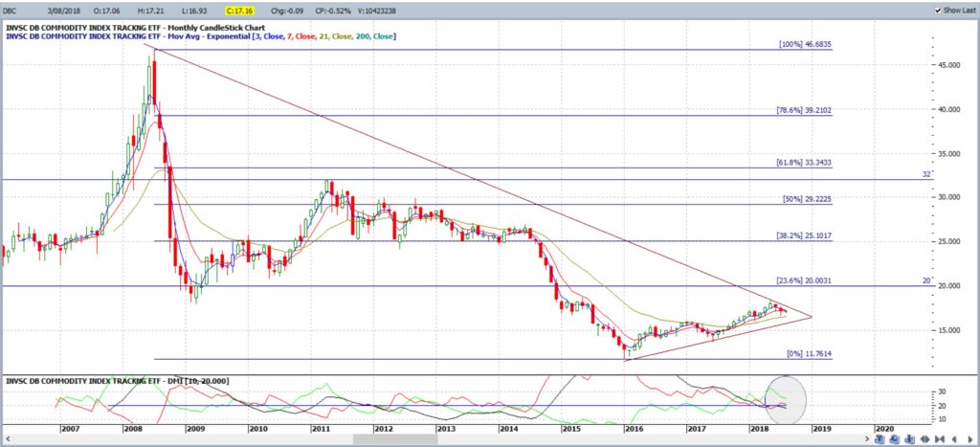Click the third blue chart icon in the bottom toolbar
This screenshot has height=447, width=980.
point(909,439)
